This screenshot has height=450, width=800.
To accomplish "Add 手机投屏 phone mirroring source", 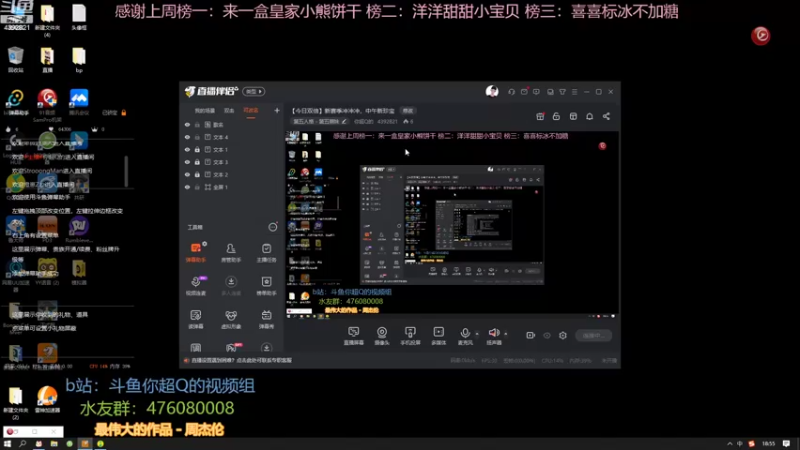I will [x=410, y=336].
